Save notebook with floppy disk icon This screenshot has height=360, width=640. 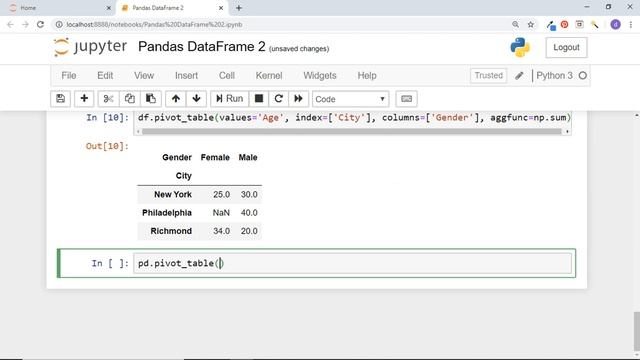coord(60,99)
